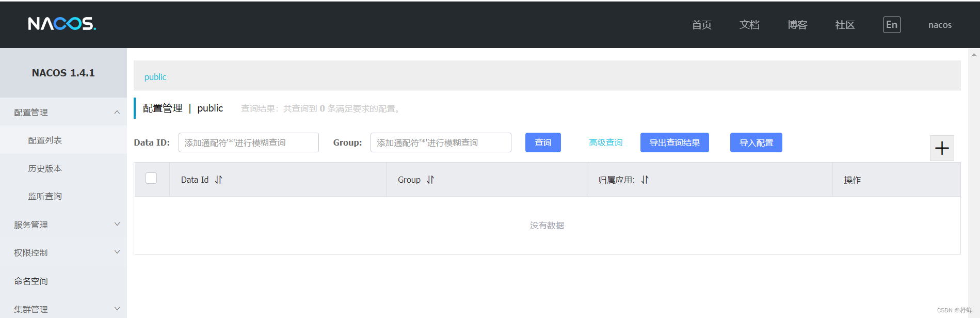Viewport: 980px width, 318px height.
Task: Switch language with the En button
Action: [x=892, y=25]
